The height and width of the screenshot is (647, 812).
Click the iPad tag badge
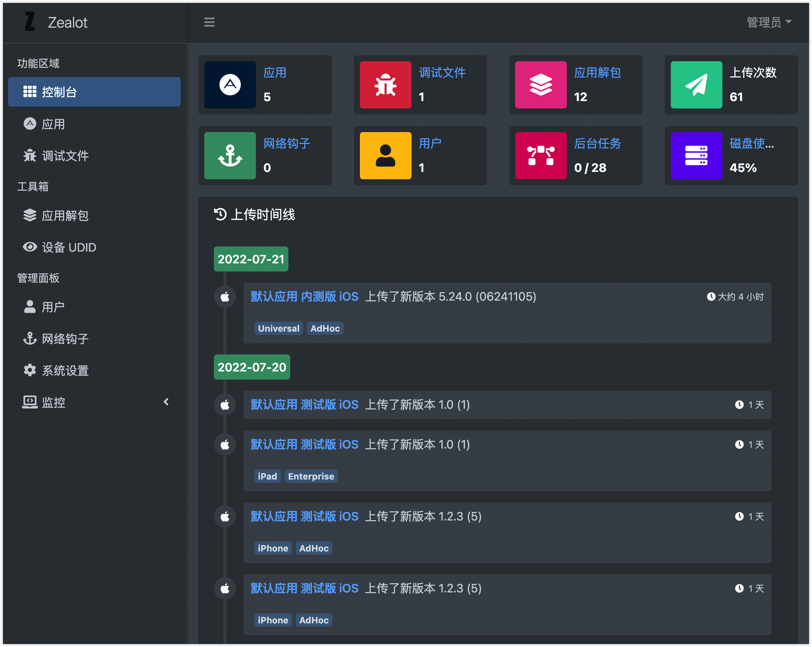click(x=267, y=477)
